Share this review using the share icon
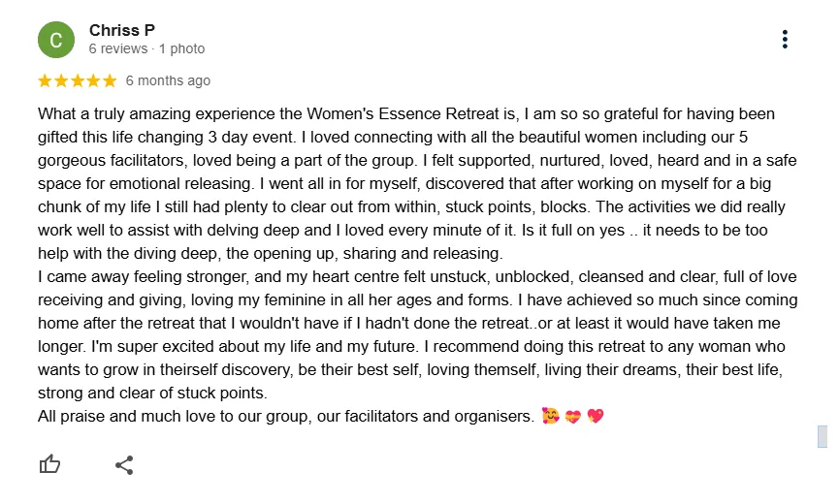The height and width of the screenshot is (504, 839). pos(124,465)
